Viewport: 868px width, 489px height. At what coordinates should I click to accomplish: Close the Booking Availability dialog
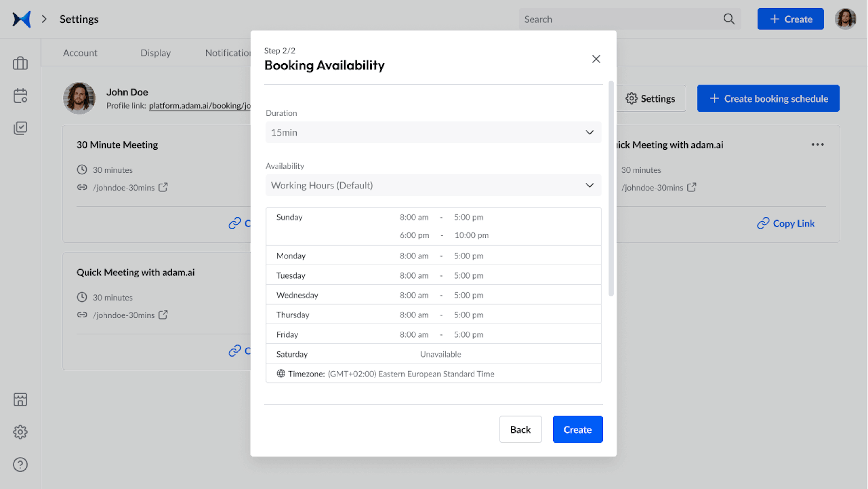pyautogui.click(x=596, y=59)
